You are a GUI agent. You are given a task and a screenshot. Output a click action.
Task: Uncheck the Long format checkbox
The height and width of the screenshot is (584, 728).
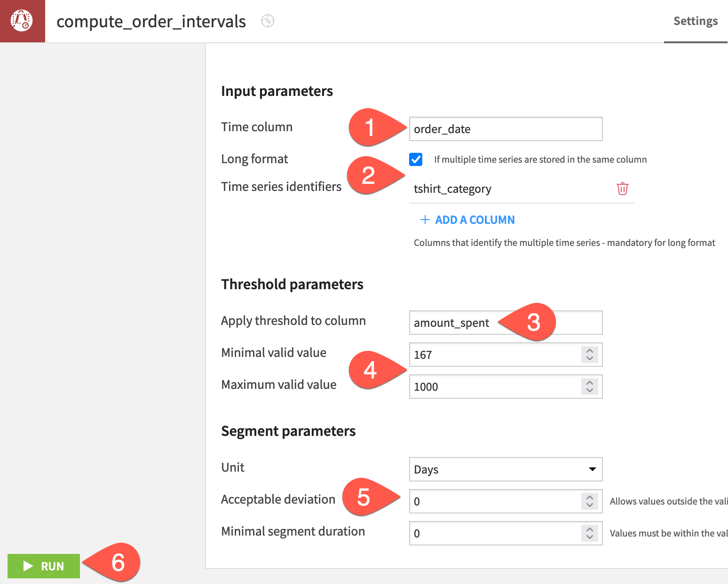point(416,159)
